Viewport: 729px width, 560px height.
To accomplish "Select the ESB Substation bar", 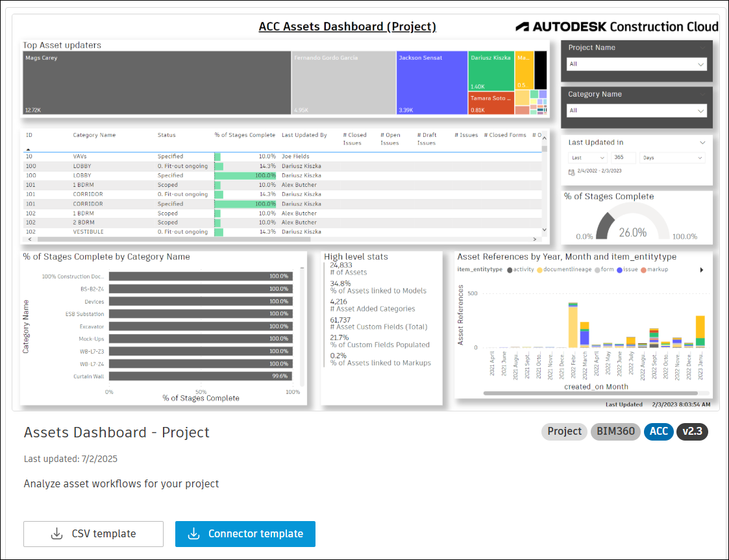I will 201,314.
